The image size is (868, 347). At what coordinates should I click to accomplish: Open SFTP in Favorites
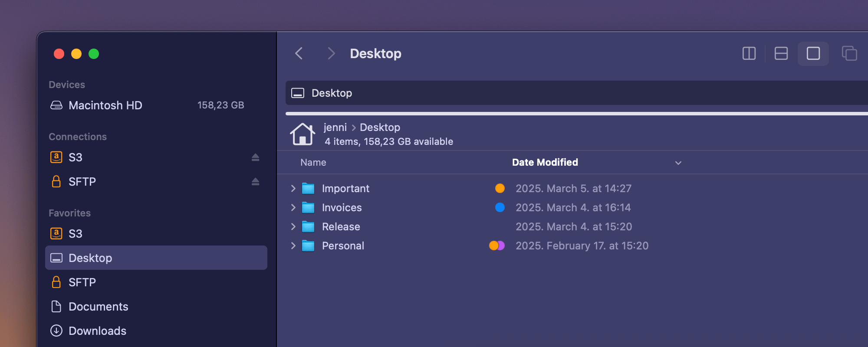coord(156,282)
